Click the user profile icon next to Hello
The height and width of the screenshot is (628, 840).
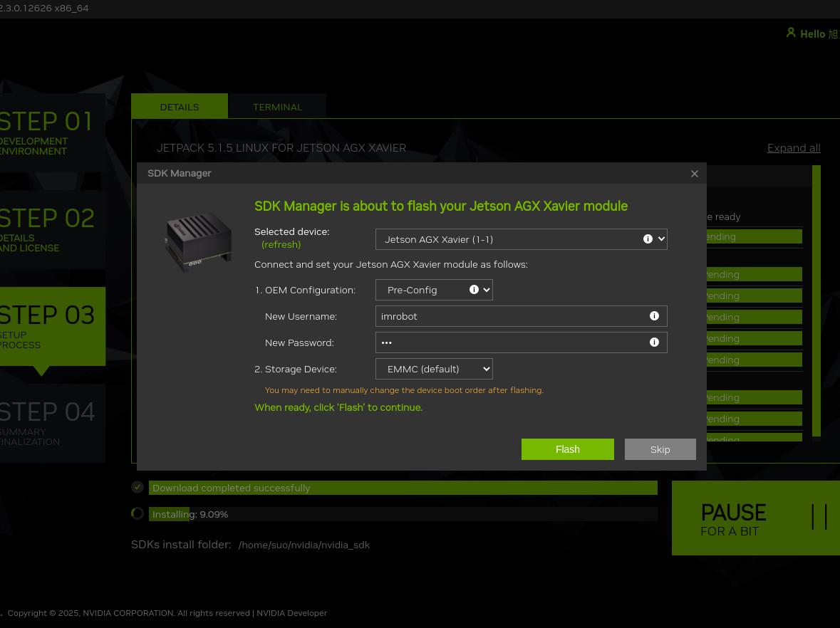[x=790, y=33]
